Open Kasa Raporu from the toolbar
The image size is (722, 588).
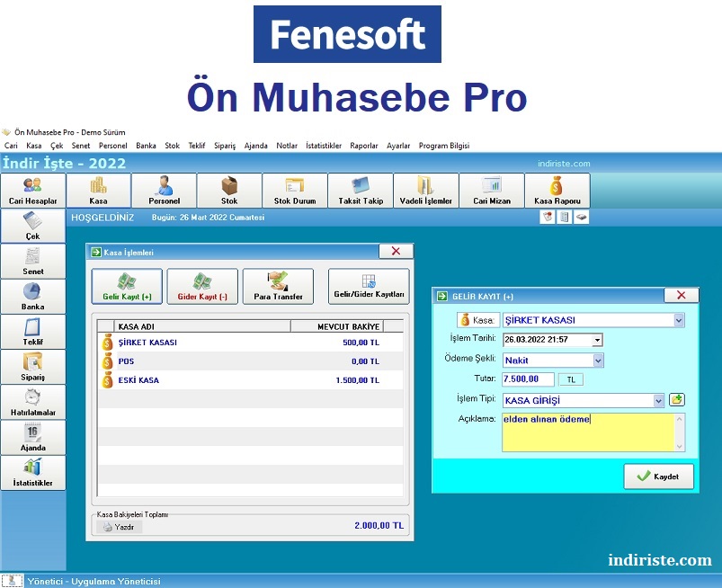click(557, 191)
